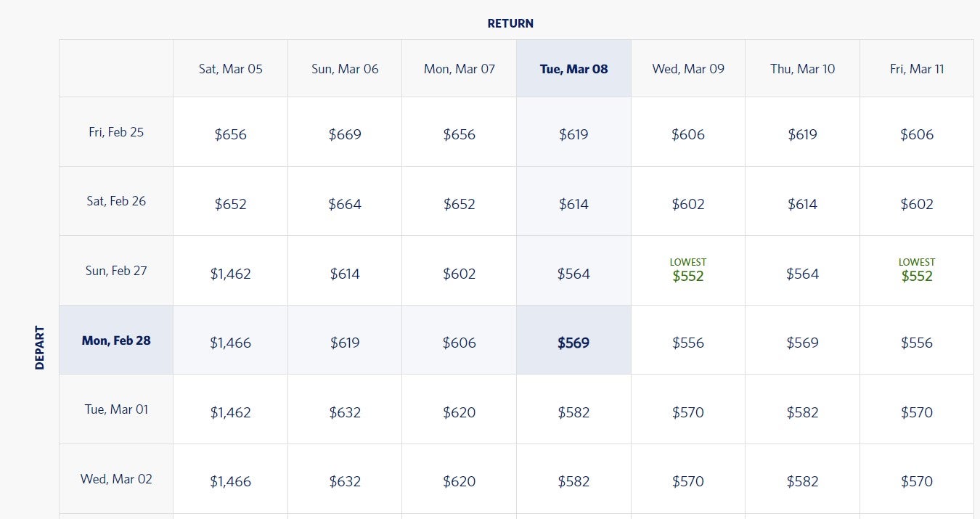
Task: Select the $602 fare for Sun, Feb 27 and Mon, Mar 07
Action: point(460,270)
